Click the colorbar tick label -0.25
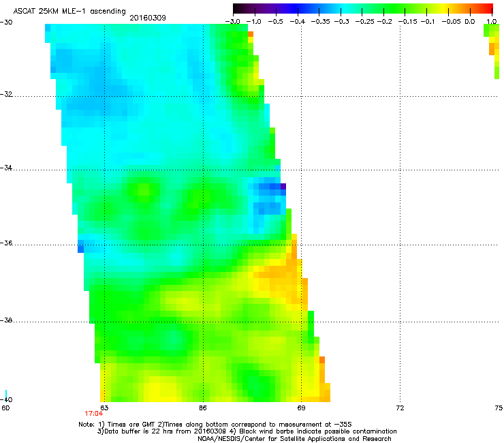This screenshot has width=504, height=443. 364,22
